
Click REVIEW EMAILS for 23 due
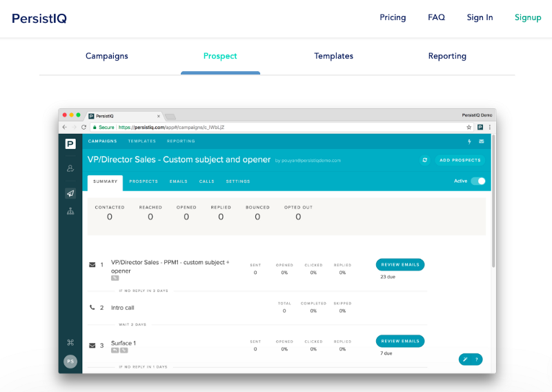pos(400,264)
